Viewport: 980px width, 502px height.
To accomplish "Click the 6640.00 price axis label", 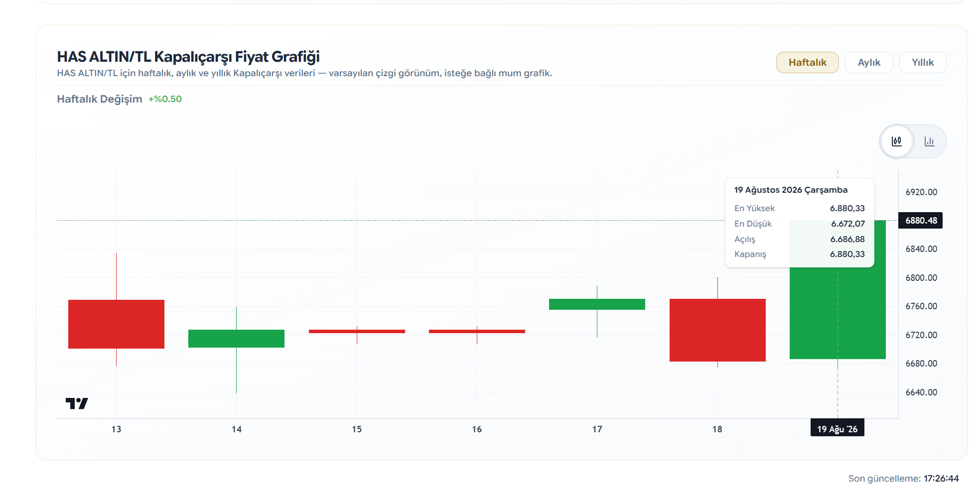I will tap(921, 392).
